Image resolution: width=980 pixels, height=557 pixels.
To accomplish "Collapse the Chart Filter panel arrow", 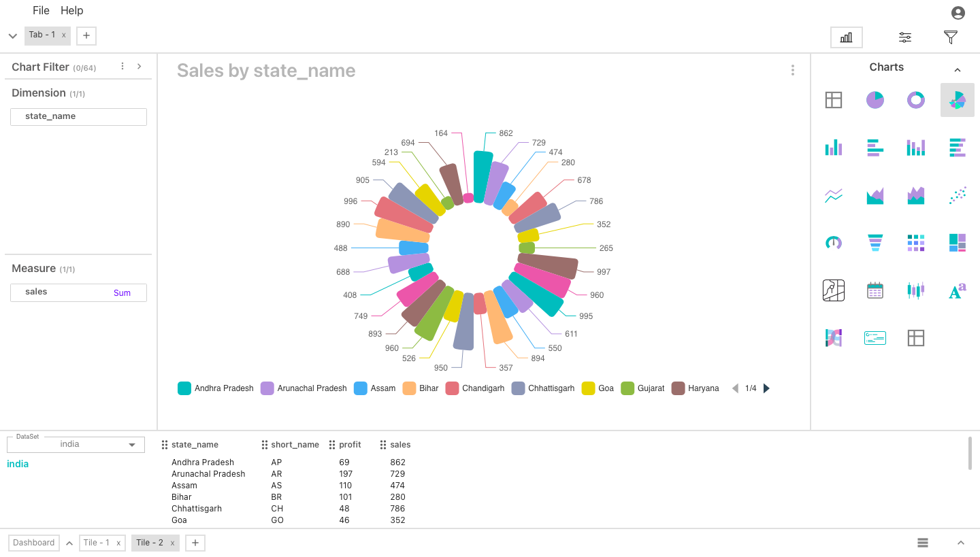I will 139,66.
